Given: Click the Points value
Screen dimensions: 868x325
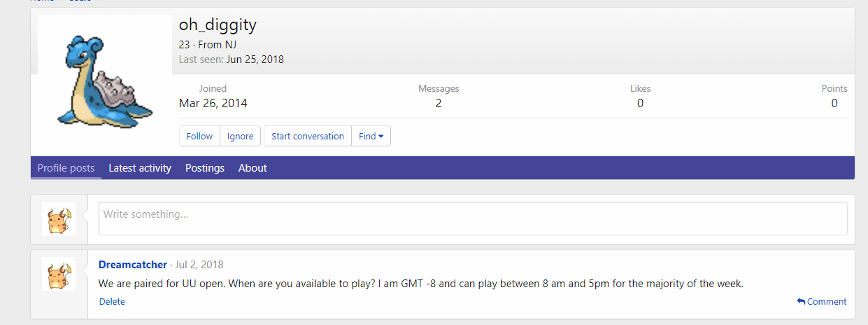Looking at the screenshot, I should [x=834, y=104].
